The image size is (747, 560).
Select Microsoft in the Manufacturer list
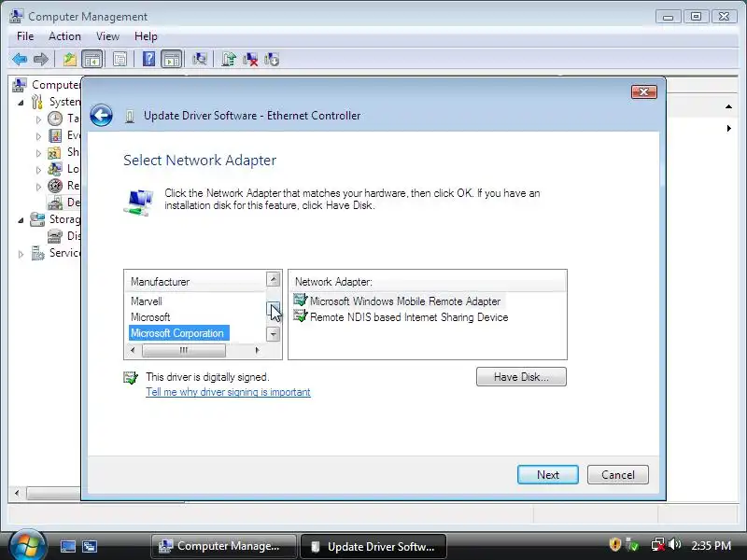point(150,317)
